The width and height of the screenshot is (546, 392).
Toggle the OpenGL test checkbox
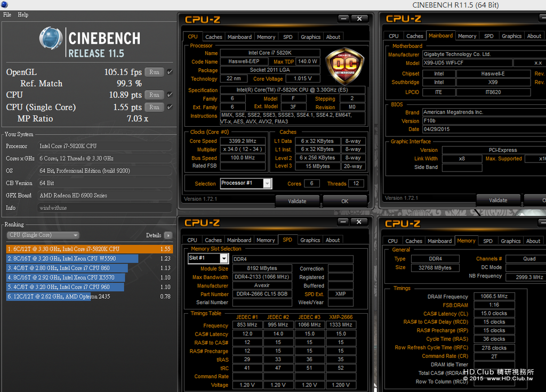[170, 72]
